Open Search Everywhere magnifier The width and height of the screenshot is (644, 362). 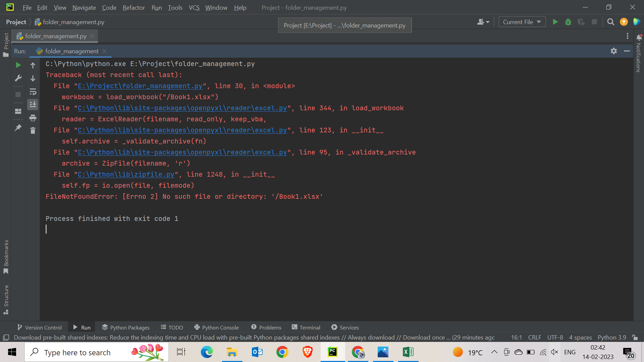[x=611, y=22]
